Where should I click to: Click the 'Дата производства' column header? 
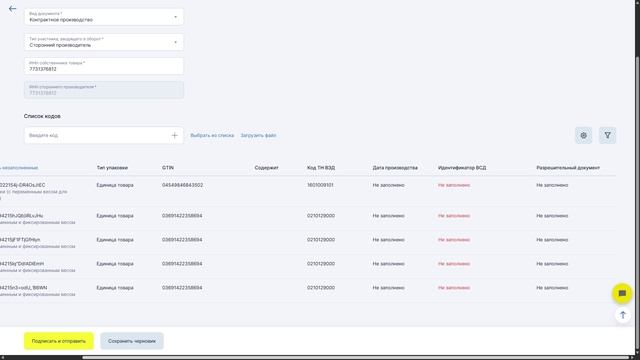395,168
